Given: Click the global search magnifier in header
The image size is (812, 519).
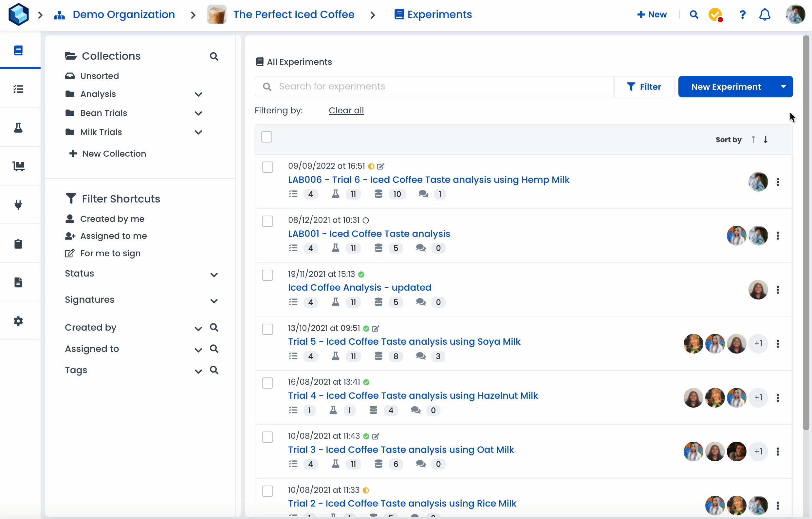Looking at the screenshot, I should (x=694, y=15).
